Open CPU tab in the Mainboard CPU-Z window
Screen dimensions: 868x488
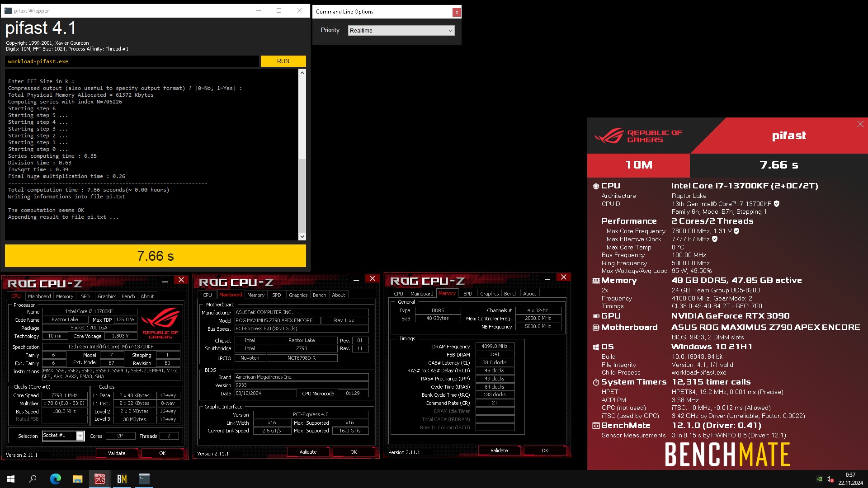(x=207, y=295)
